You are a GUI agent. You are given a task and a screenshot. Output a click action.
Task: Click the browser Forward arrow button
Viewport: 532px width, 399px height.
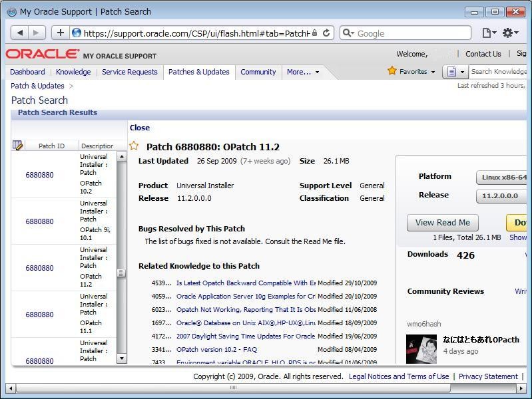37,33
